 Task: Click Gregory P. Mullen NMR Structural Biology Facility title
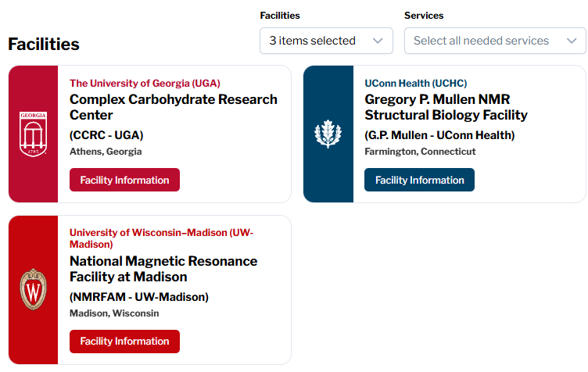(446, 107)
